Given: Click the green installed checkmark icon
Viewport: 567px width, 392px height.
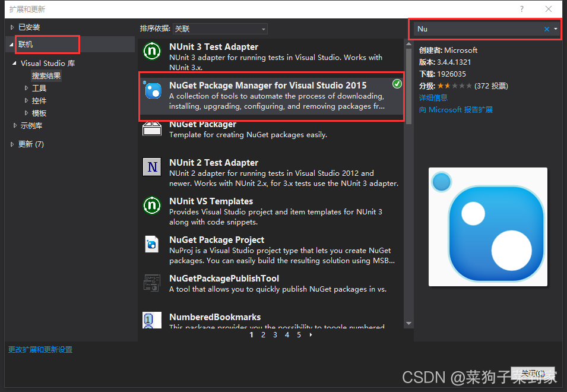Looking at the screenshot, I should pyautogui.click(x=397, y=84).
